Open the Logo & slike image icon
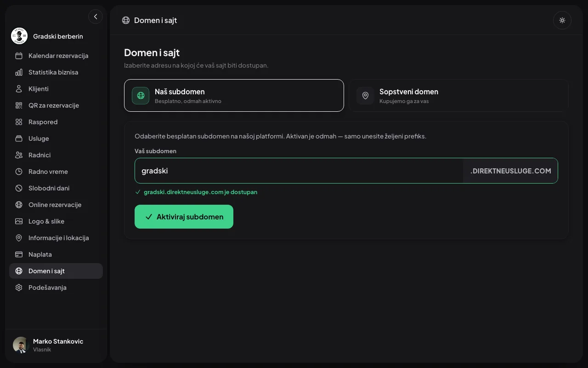The width and height of the screenshot is (588, 368). [x=19, y=221]
